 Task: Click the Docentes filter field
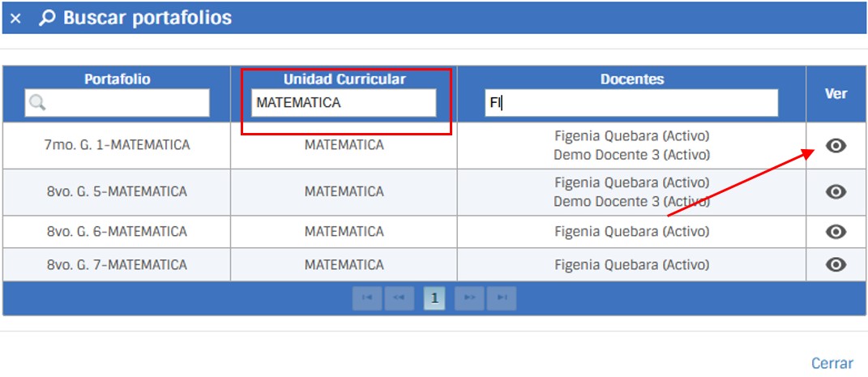click(631, 103)
